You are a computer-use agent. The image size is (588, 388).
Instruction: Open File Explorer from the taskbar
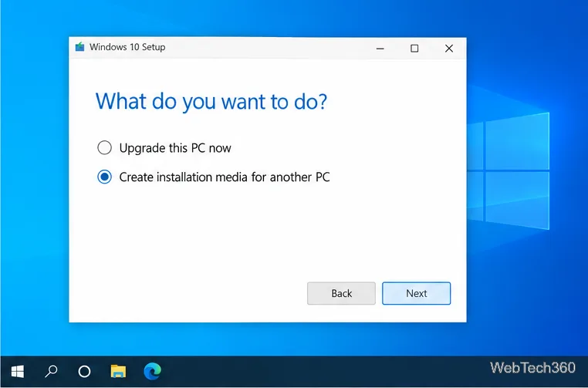coord(119,372)
